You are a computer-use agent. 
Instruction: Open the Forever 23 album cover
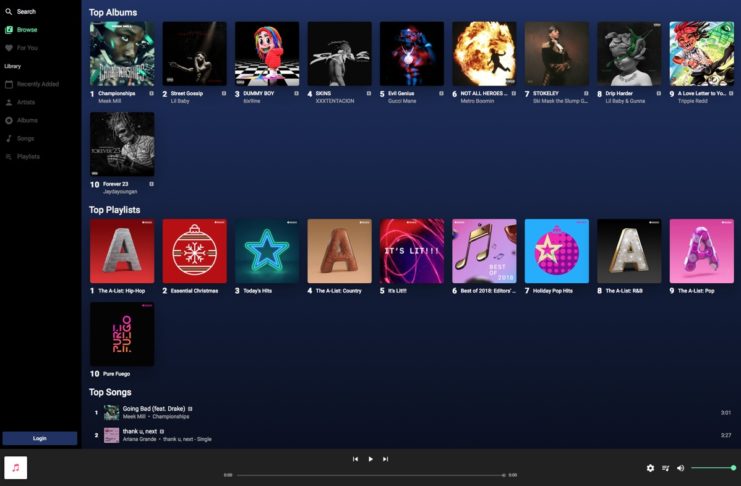click(122, 144)
